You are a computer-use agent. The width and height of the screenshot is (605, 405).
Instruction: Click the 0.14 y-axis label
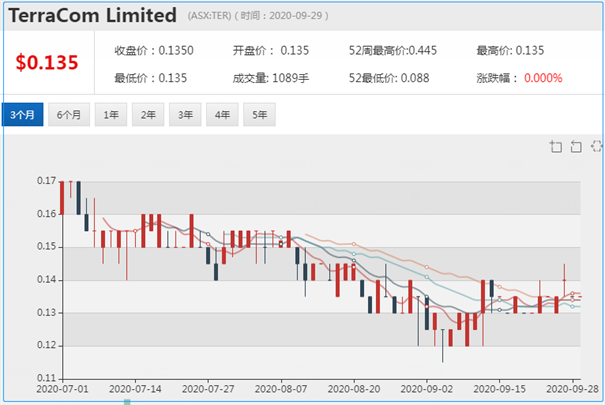(x=46, y=280)
